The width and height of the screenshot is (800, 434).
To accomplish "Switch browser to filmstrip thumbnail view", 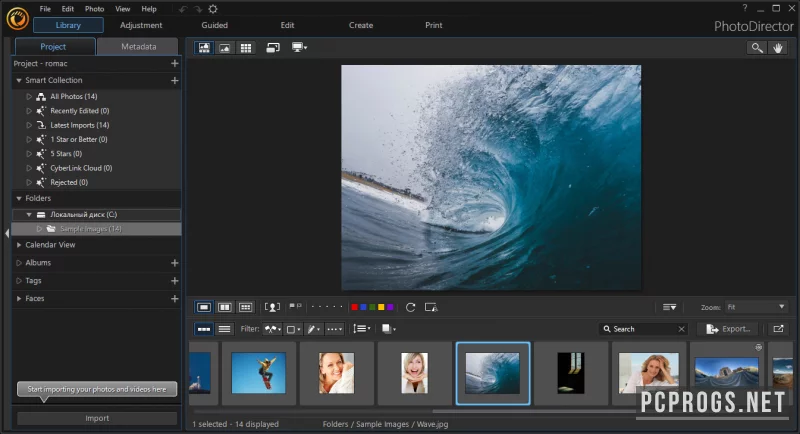I will click(x=204, y=329).
